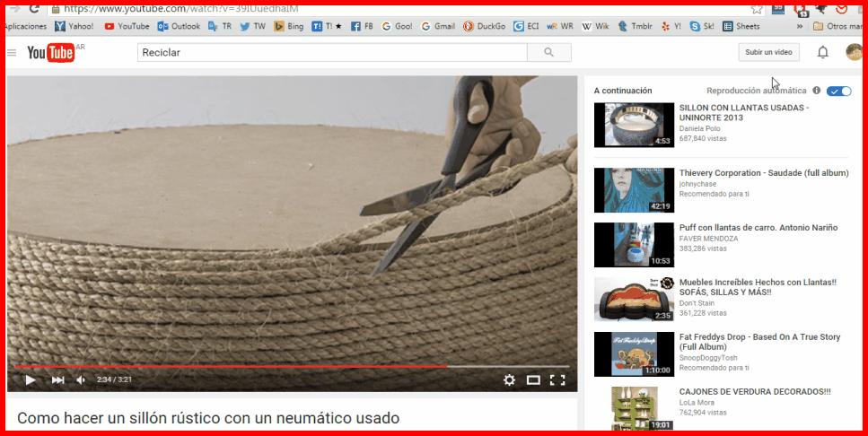Toggle the Reproducción automática switch

(x=840, y=91)
